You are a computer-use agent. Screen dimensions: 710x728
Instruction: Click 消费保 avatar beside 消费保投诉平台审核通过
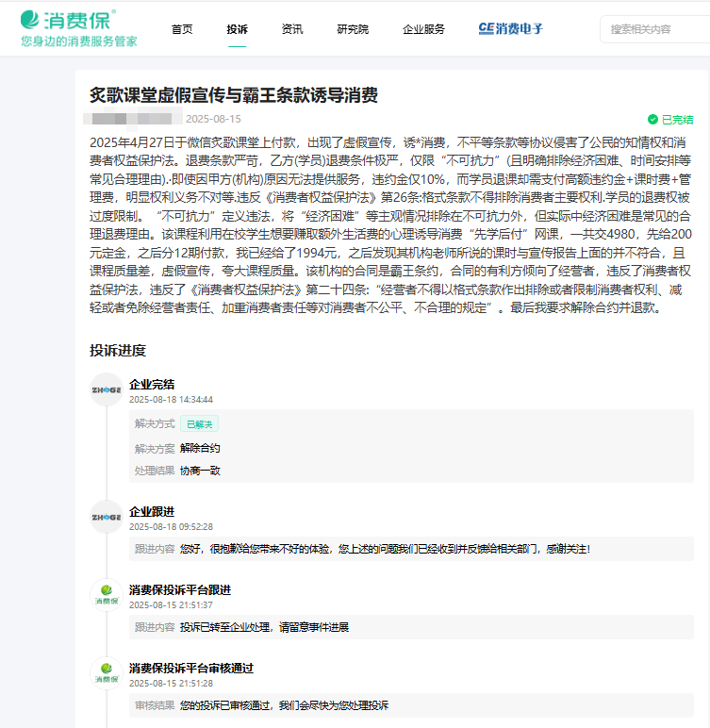pos(107,673)
